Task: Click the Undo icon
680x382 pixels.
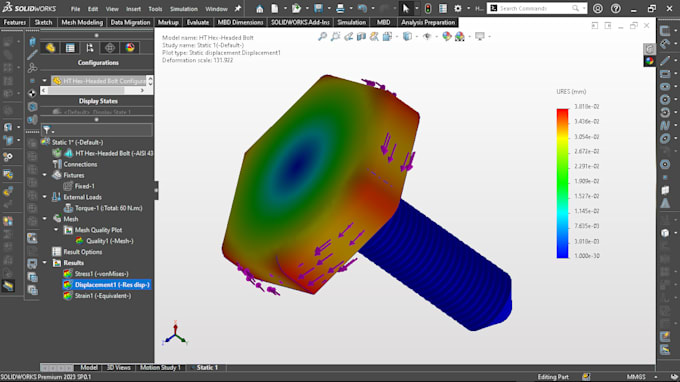Action: 362,9
